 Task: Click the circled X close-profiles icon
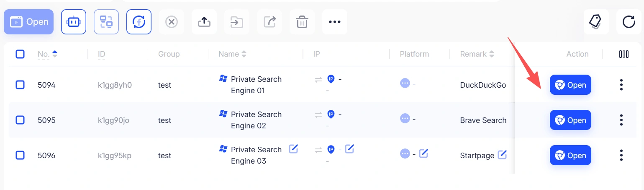[x=172, y=22]
